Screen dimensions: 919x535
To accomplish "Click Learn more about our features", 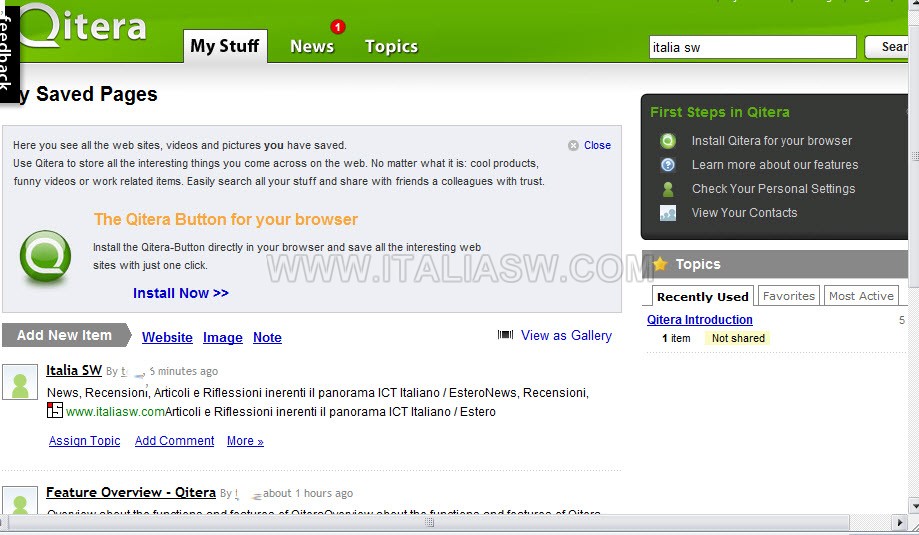I will (x=775, y=165).
